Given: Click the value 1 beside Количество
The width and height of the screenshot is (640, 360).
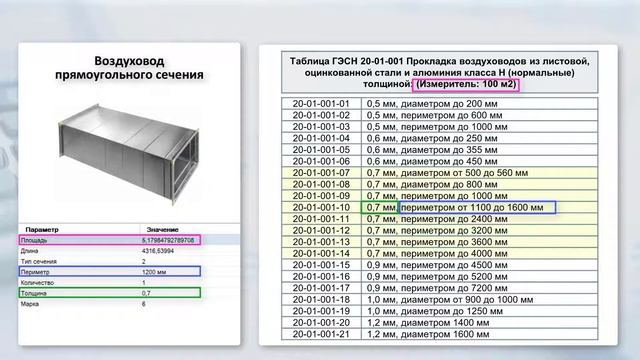Looking at the screenshot, I should pyautogui.click(x=144, y=283).
